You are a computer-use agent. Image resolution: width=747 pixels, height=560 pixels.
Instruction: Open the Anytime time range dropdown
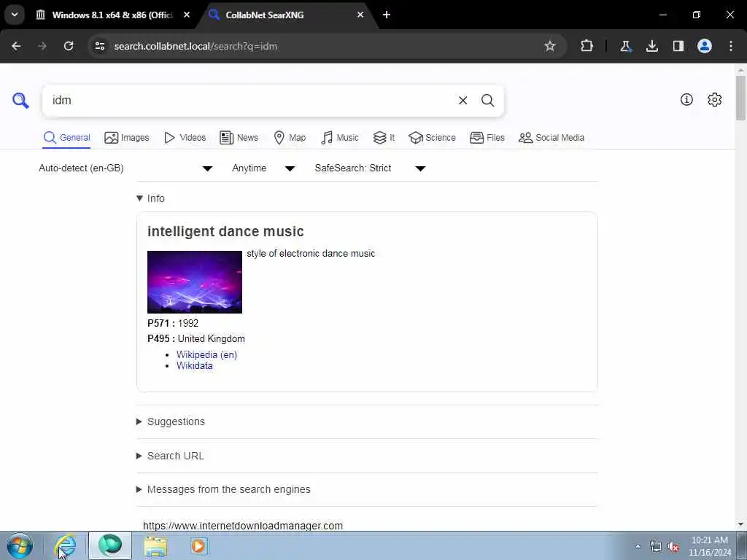click(263, 168)
